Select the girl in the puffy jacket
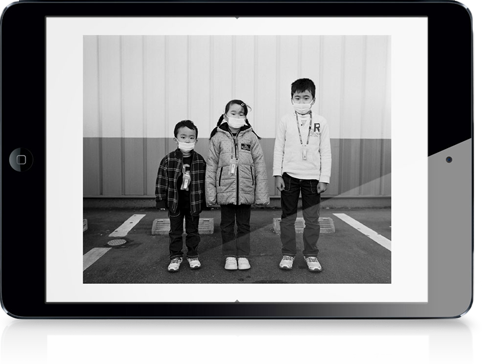This screenshot has height=364, width=482. 237,184
